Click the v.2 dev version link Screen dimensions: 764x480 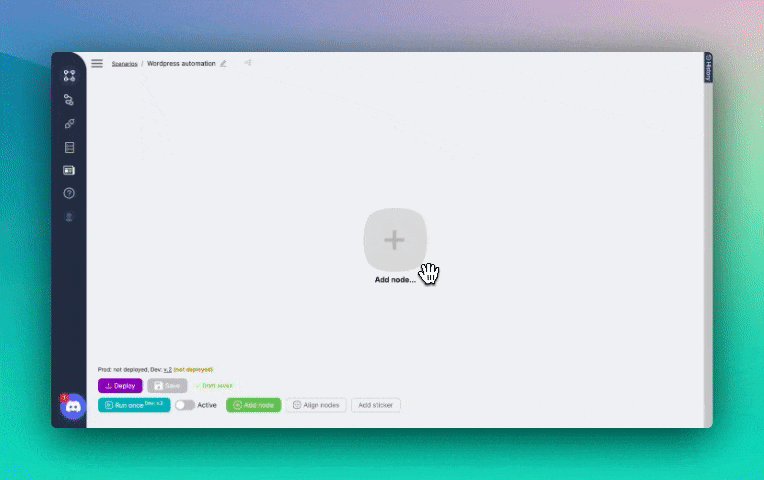point(168,369)
